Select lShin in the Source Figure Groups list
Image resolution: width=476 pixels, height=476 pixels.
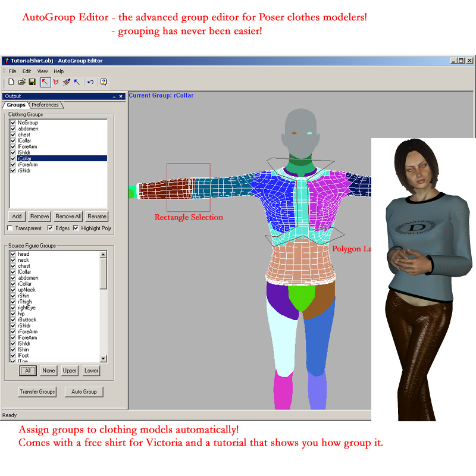[x=23, y=349]
